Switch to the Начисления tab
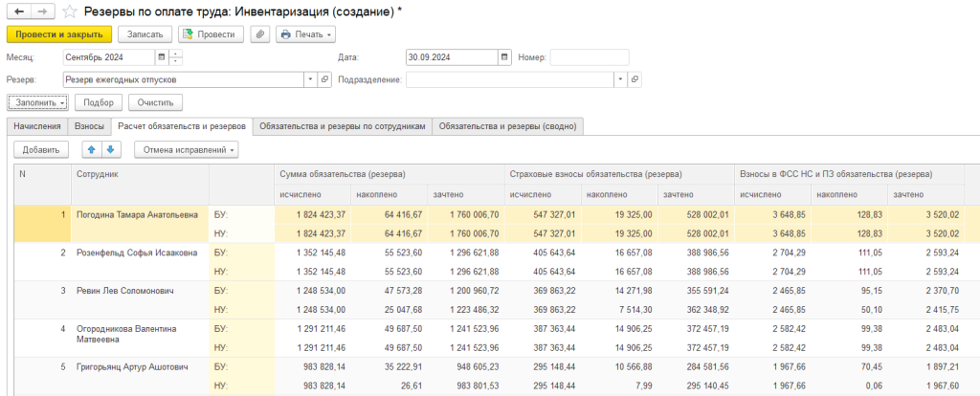The height and width of the screenshot is (396, 980). pyautogui.click(x=36, y=126)
